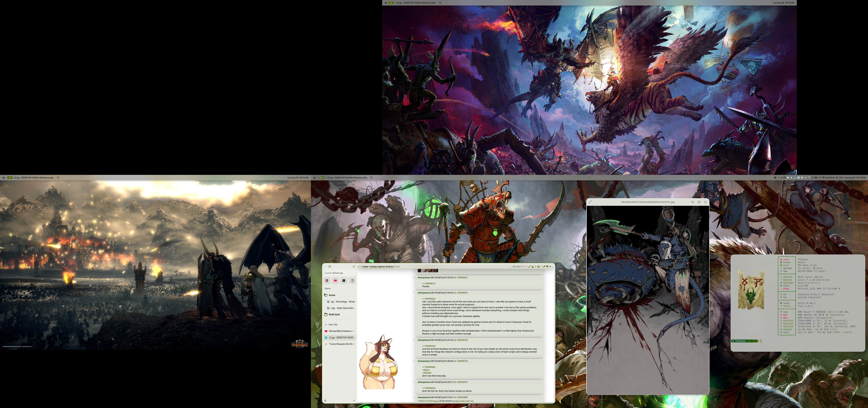This screenshot has height=408, width=868.
Task: Open the fourth pinned panel shortcut tile
Action: coord(352,281)
